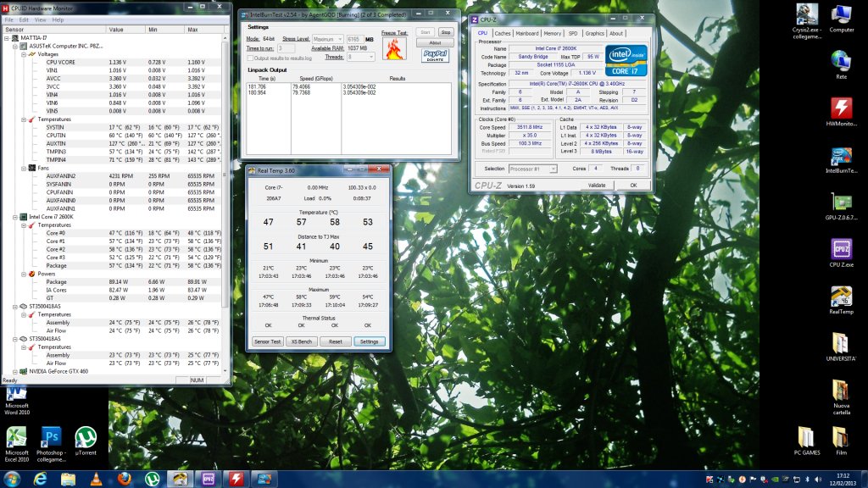Switch to the Mainboard tab in CPU-Z
Screen dimensions: 868x488
coord(527,33)
